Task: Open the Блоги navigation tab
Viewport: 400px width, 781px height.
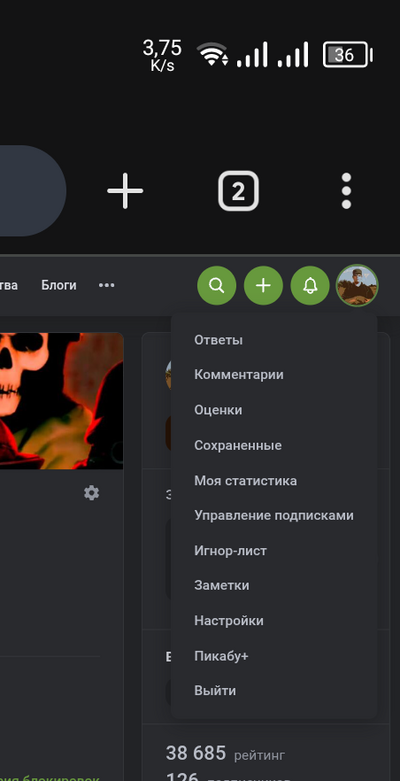Action: pos(59,285)
